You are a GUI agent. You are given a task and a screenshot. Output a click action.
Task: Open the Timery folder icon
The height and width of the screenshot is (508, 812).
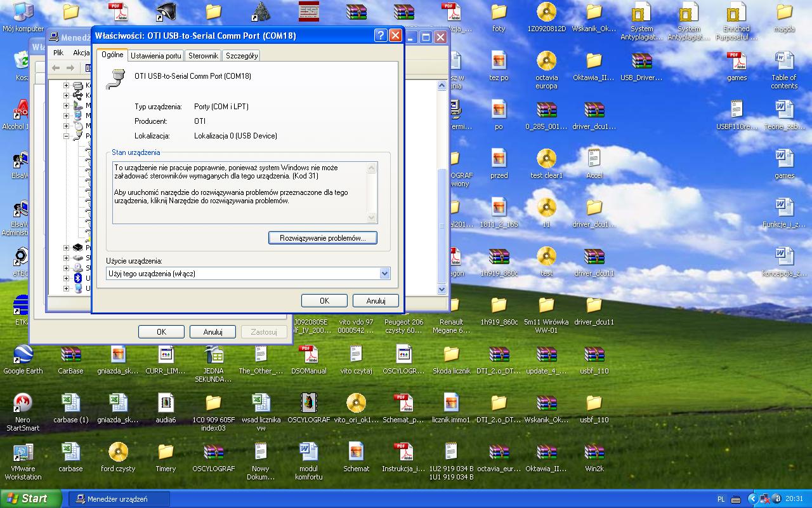point(166,457)
